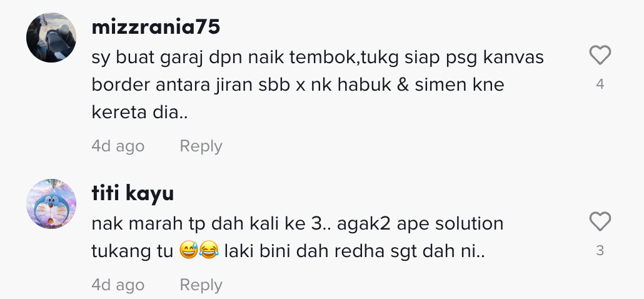Open mizzrania75's profile picture
The height and width of the screenshot is (299, 644).
pyautogui.click(x=51, y=38)
